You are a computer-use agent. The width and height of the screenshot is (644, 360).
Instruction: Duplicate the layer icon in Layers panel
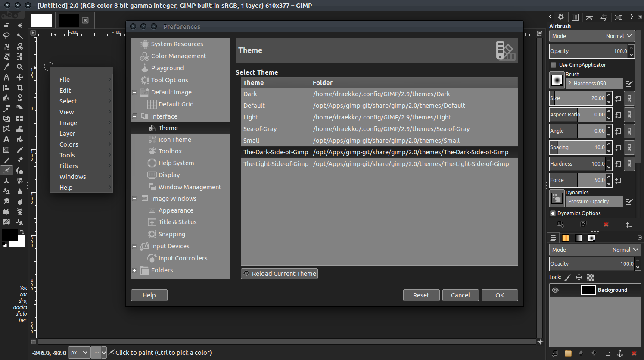point(607,353)
